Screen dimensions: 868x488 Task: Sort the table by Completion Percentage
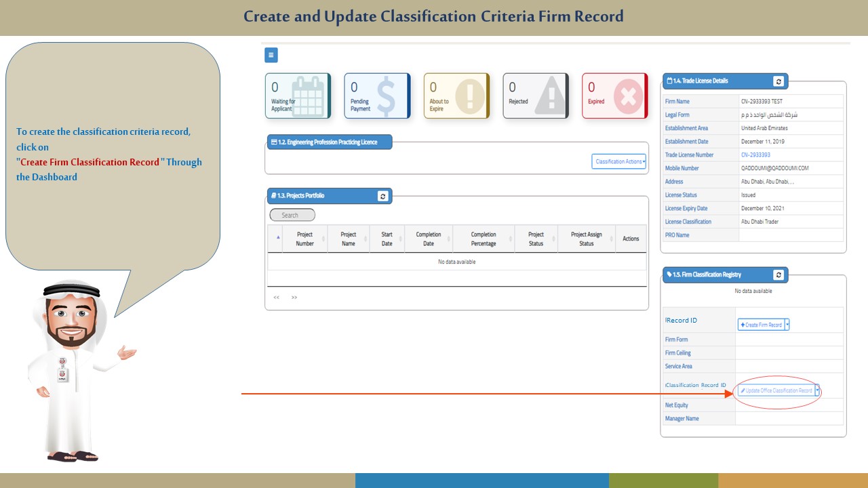click(x=483, y=239)
